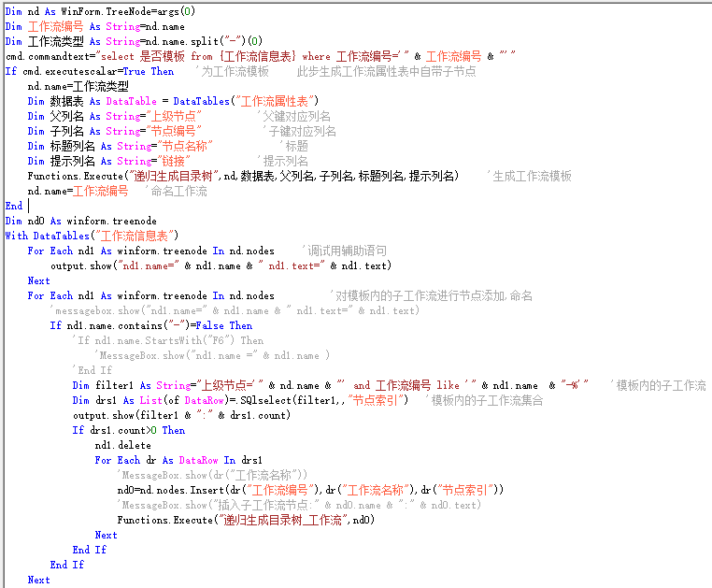712x588 pixels.
Task: Click the Functions.Execute("递归生成目录树" line
Action: click(243, 177)
